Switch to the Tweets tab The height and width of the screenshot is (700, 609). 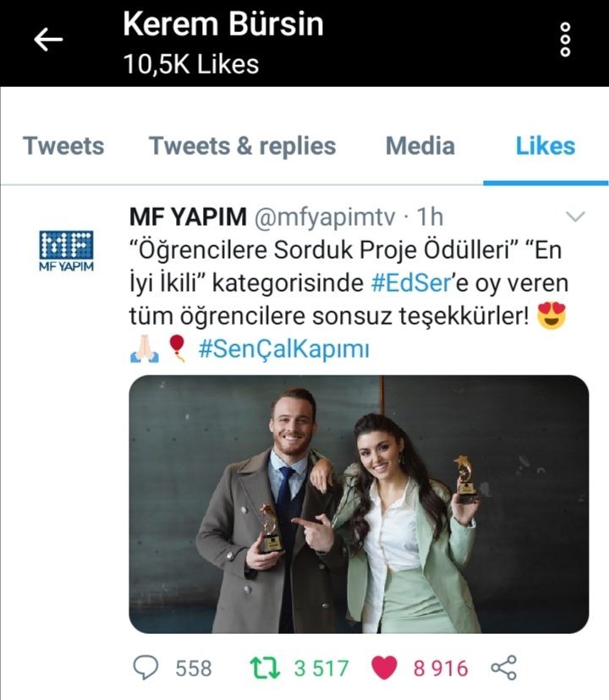point(63,146)
